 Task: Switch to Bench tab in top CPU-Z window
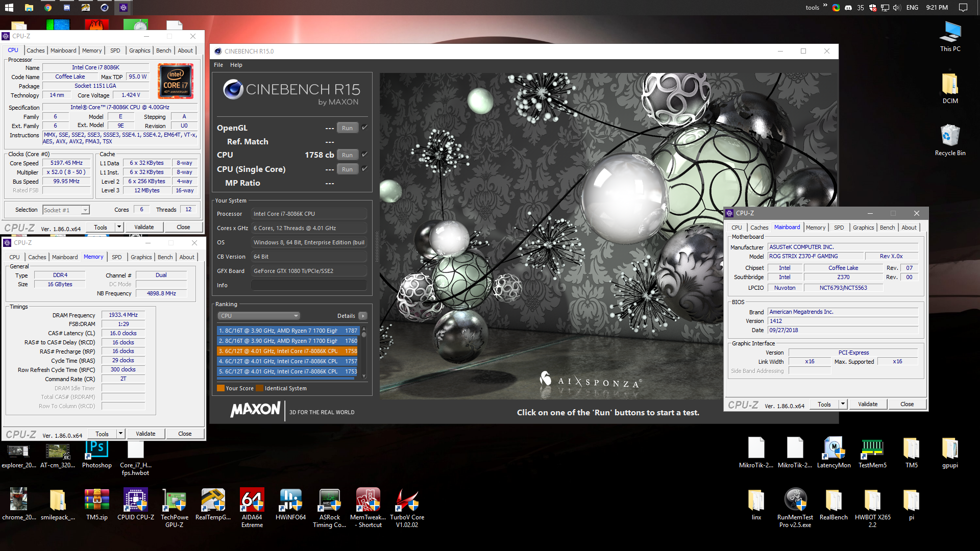[164, 51]
